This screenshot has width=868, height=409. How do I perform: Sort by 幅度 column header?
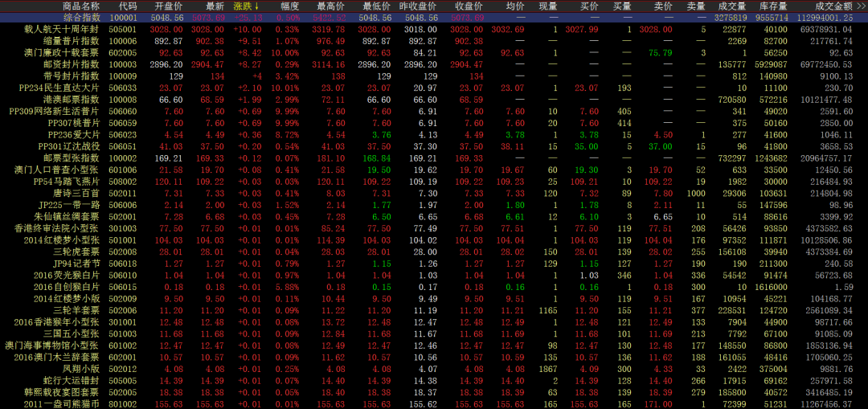tap(289, 6)
